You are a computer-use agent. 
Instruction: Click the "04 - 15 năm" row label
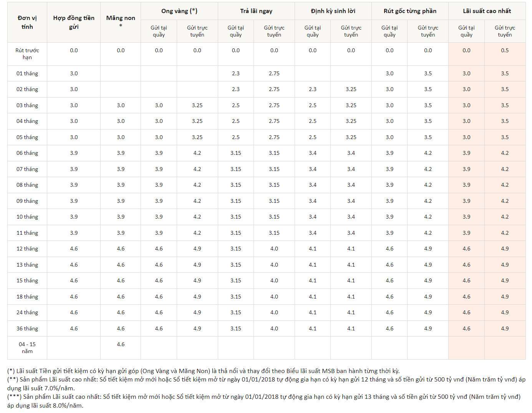(27, 348)
